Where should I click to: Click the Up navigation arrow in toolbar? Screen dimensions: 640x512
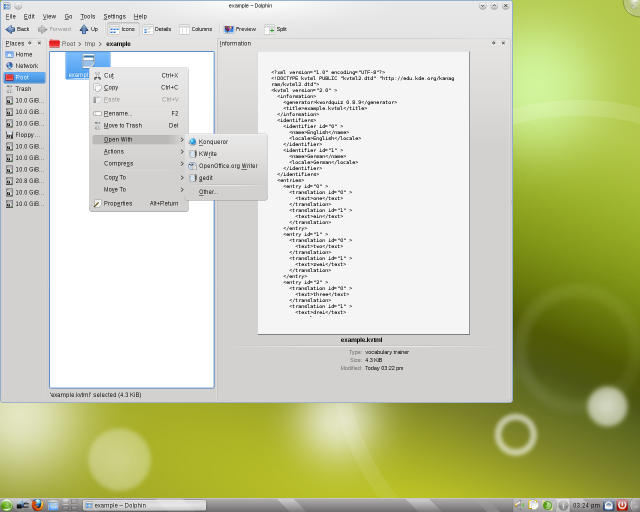tap(89, 29)
